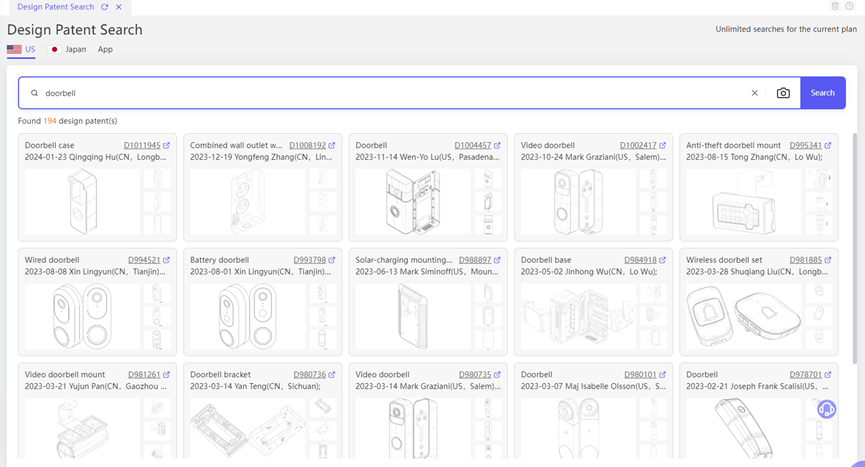The width and height of the screenshot is (865, 467).
Task: Refresh the Design Patent Search tab
Action: (x=105, y=7)
